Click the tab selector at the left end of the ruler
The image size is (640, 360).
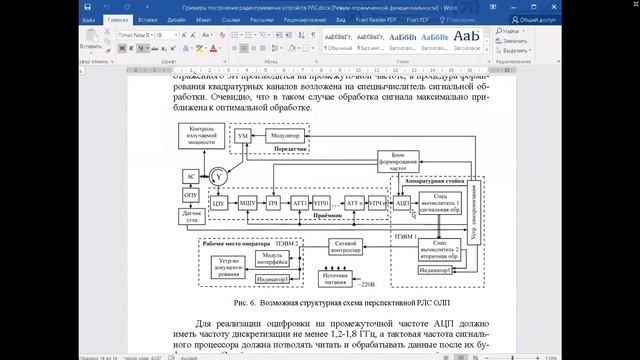coord(82,71)
